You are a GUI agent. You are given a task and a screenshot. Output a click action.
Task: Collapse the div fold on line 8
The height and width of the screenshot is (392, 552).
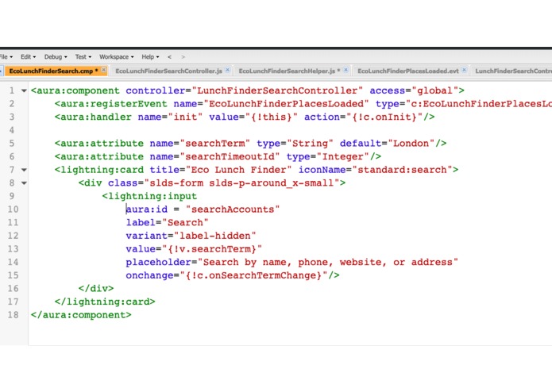point(24,183)
